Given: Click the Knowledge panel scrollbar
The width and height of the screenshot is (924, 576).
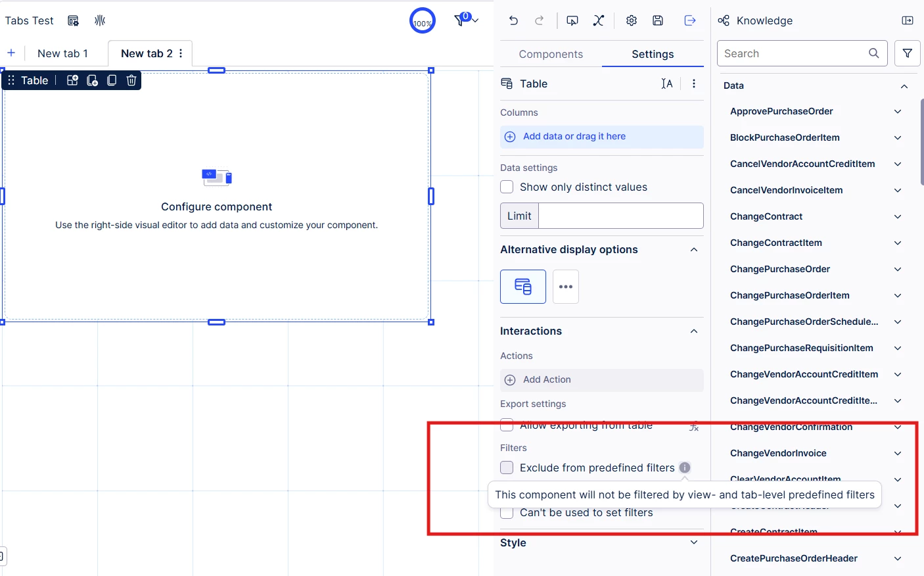Looking at the screenshot, I should coord(922,142).
